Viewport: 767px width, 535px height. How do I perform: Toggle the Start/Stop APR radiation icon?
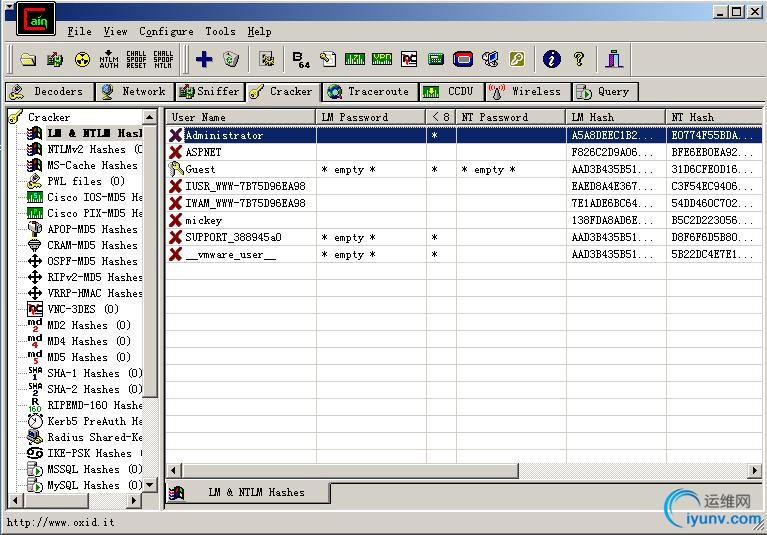point(82,60)
